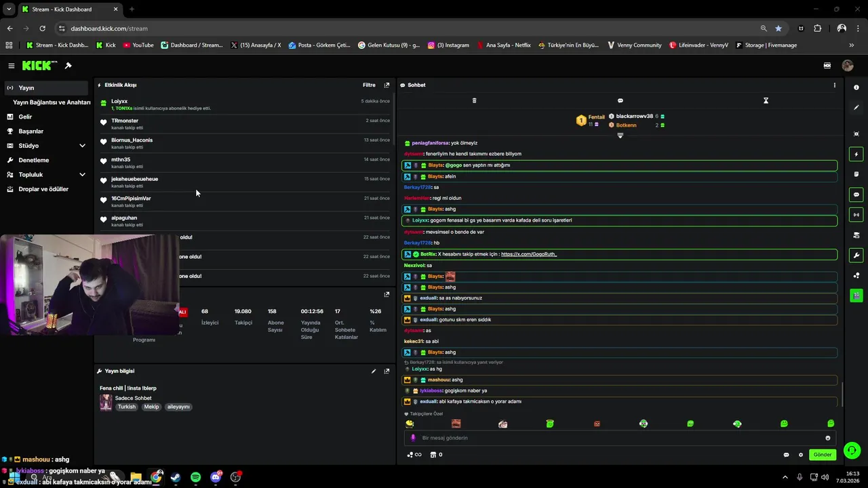This screenshot has width=868, height=488.
Task: Click the aileyayını tag in stream info
Action: [179, 407]
